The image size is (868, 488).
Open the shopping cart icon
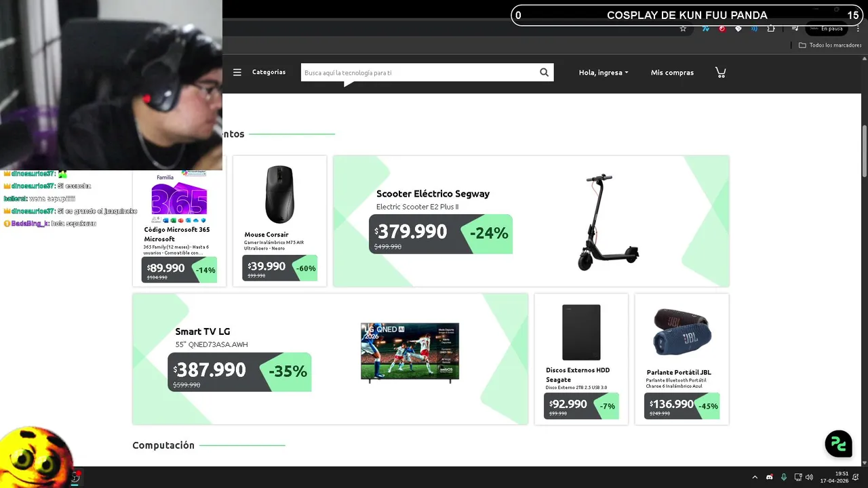coord(720,73)
